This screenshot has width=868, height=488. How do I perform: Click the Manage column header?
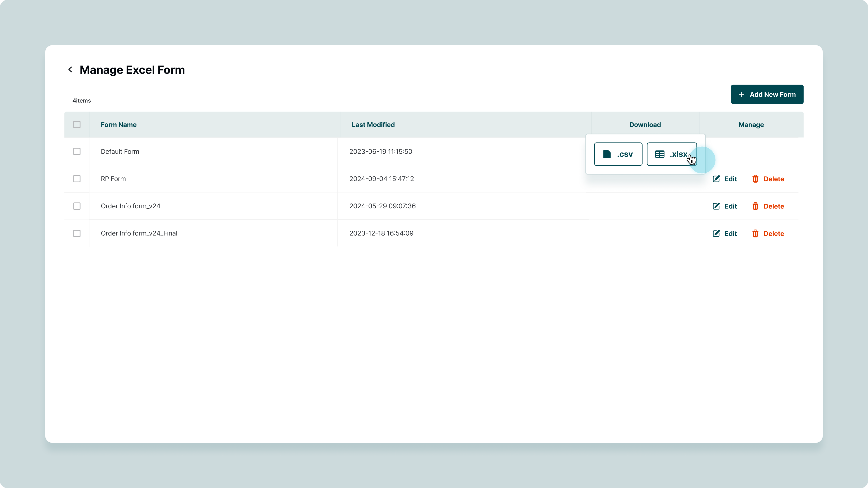tap(751, 125)
